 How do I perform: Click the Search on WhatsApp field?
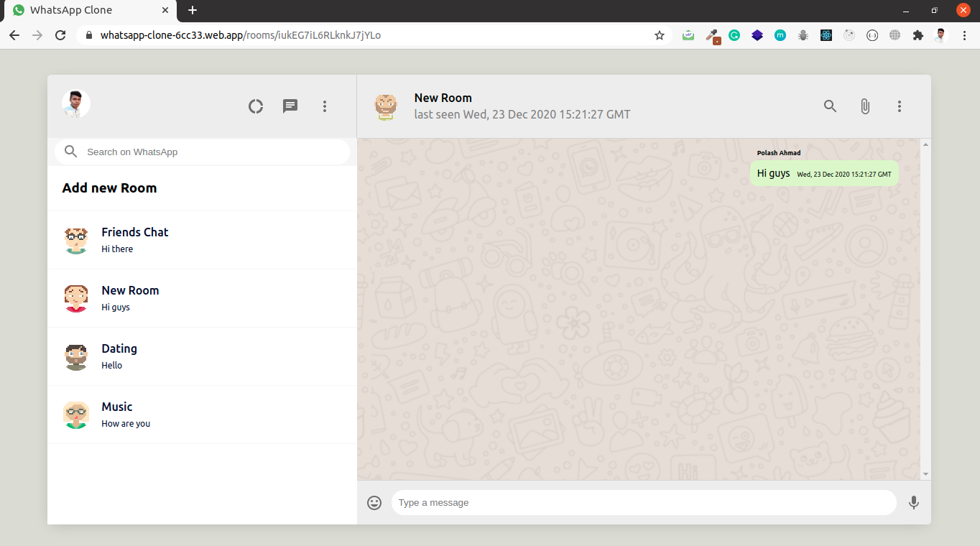pyautogui.click(x=212, y=152)
